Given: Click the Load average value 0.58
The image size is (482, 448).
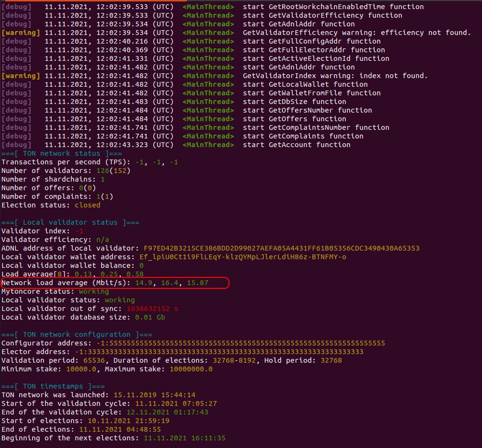Looking at the screenshot, I should (135, 274).
